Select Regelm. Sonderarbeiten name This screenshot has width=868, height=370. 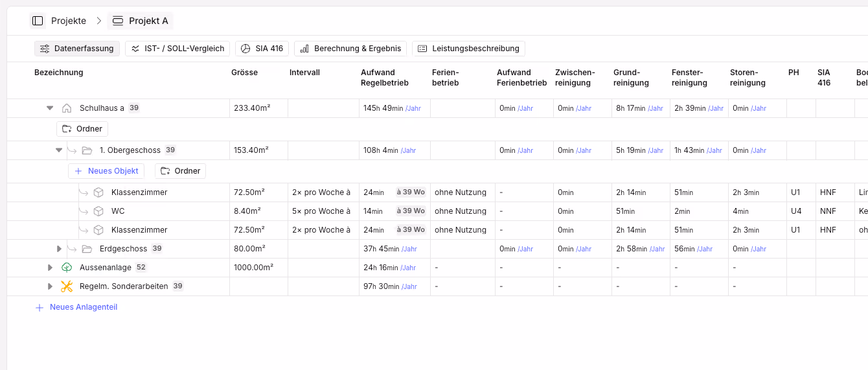[x=124, y=286]
